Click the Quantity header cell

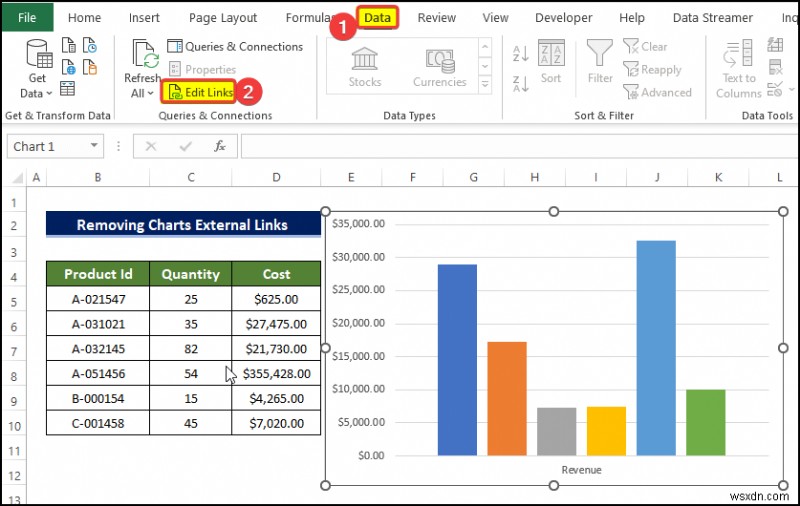click(190, 274)
